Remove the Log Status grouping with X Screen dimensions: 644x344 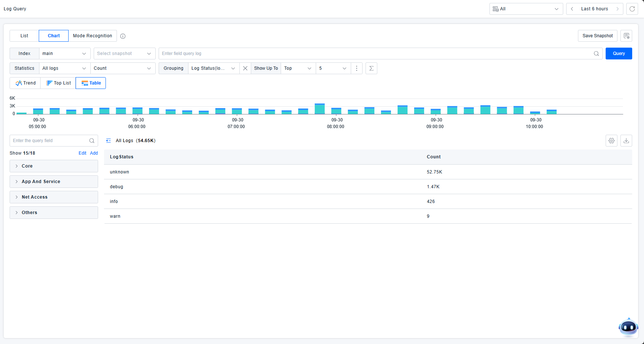pyautogui.click(x=245, y=68)
